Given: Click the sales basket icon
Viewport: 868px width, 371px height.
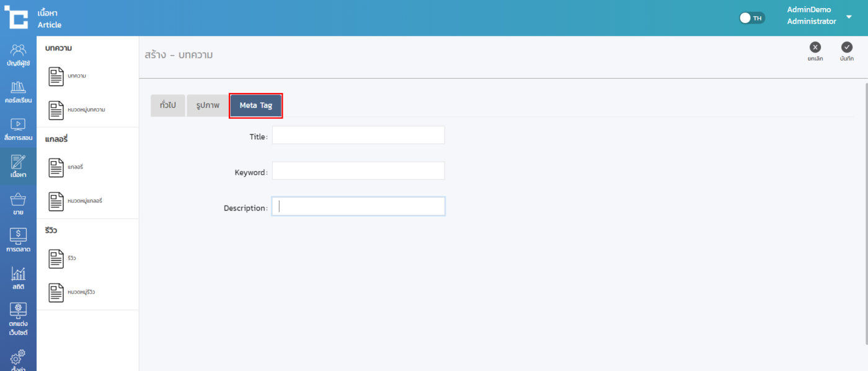Looking at the screenshot, I should coord(19,199).
